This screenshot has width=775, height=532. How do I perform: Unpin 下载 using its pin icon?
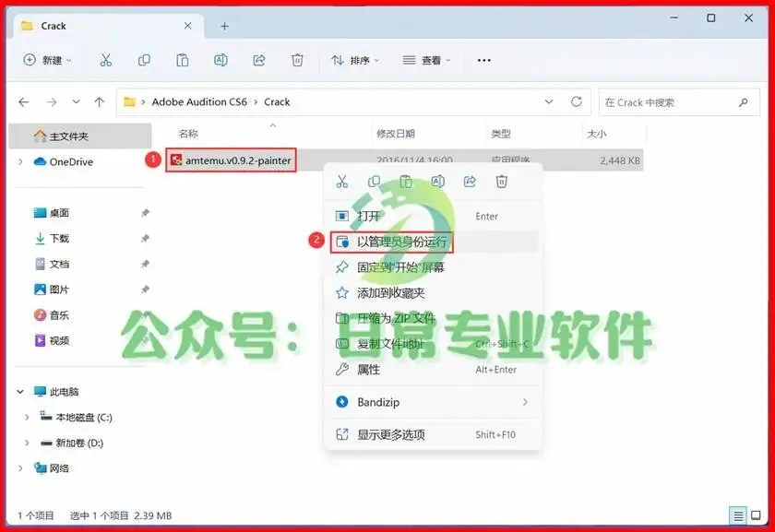145,239
